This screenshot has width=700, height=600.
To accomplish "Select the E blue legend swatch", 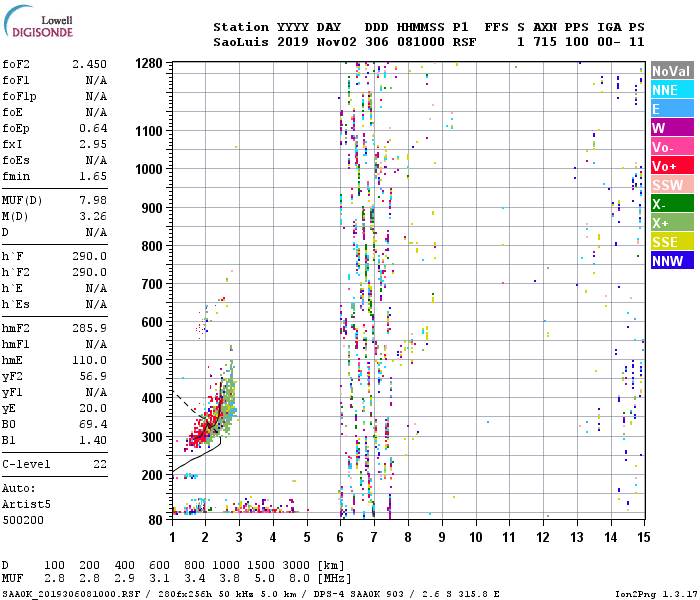I will pyautogui.click(x=672, y=109).
